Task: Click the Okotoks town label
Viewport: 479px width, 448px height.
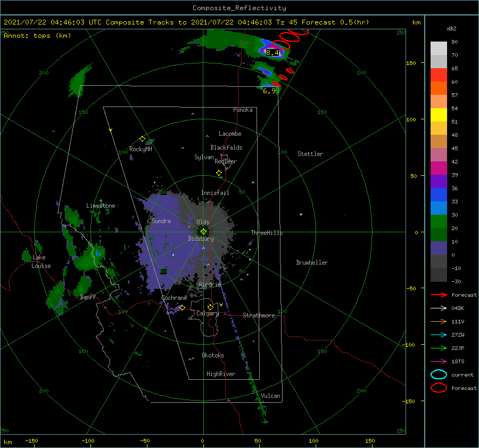Action: point(213,355)
